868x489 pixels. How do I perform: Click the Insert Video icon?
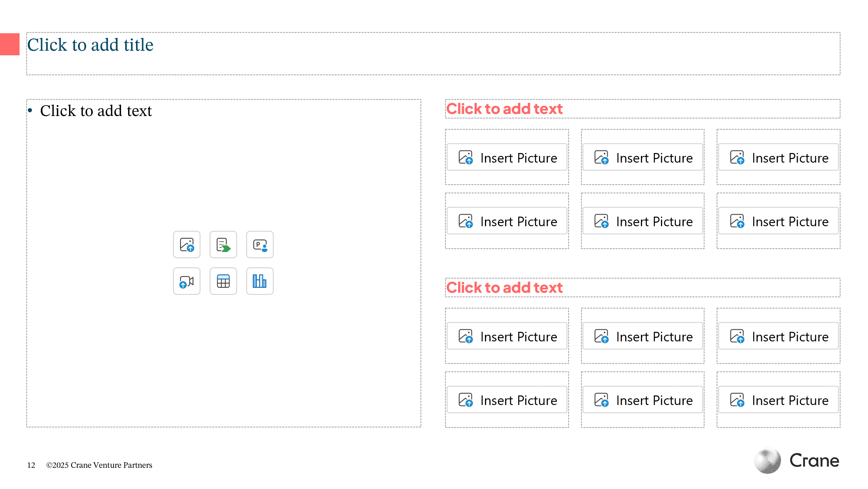(187, 281)
